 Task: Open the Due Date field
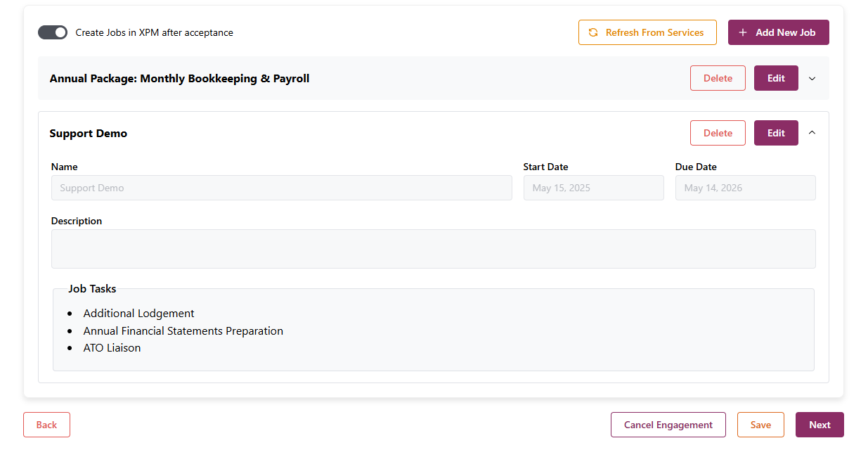745,188
